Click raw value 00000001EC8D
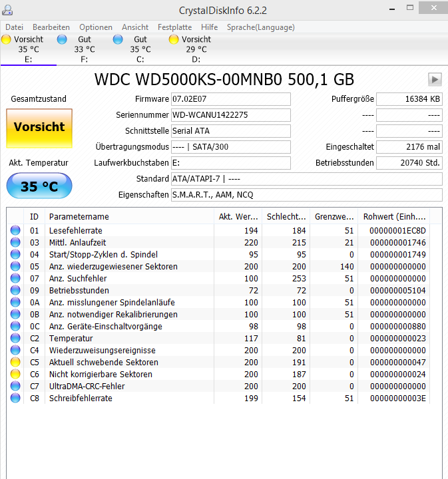The height and width of the screenshot is (479, 448). 397,231
